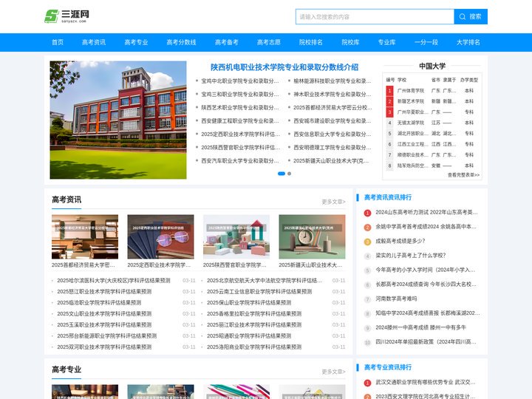Open 高考志愿 navigation item

[269, 42]
